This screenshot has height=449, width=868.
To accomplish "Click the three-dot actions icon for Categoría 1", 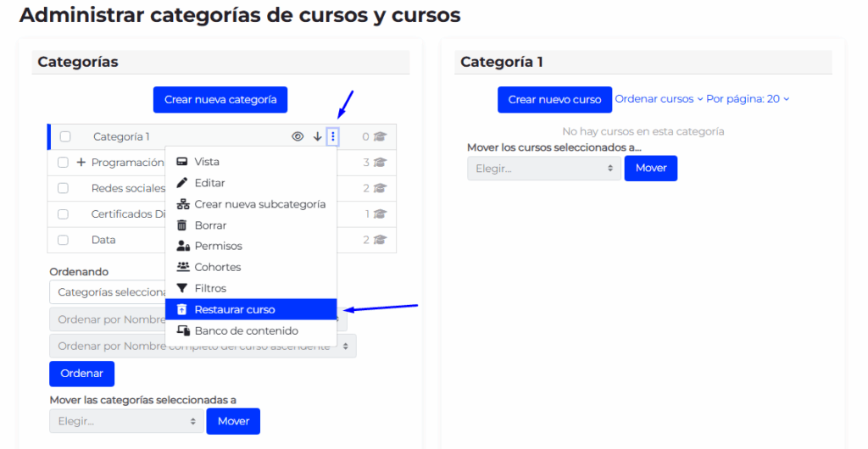I will click(x=333, y=136).
